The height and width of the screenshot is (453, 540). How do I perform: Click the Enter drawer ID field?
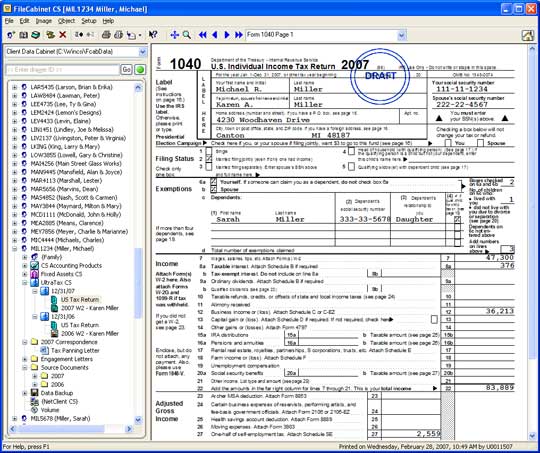coord(62,70)
